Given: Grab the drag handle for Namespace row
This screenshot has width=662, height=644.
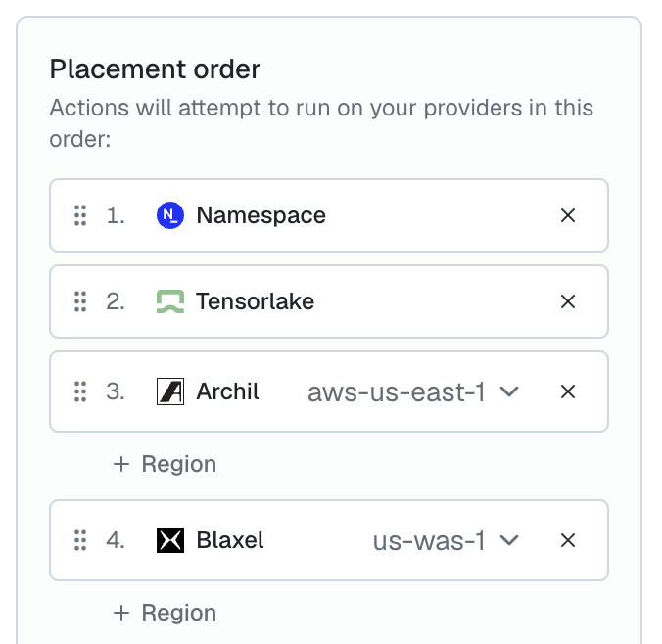Looking at the screenshot, I should pyautogui.click(x=80, y=215).
